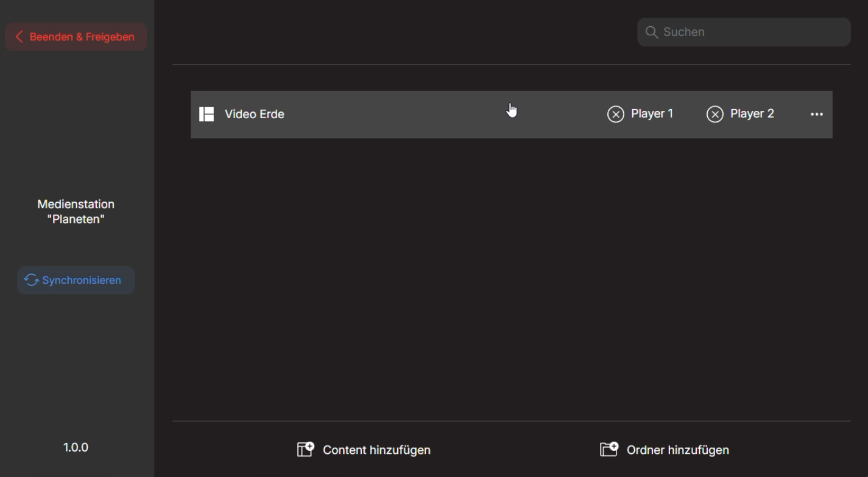Click the circled X icon before Player 1
The image size is (868, 477).
(616, 113)
